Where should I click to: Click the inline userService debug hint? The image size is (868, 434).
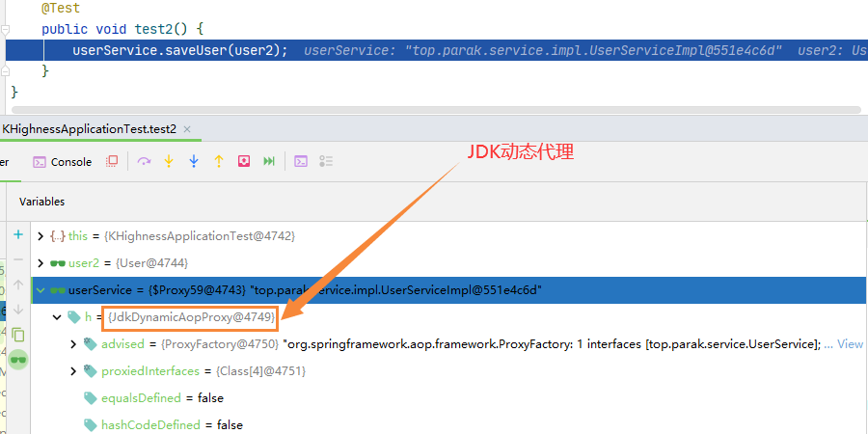click(x=543, y=51)
